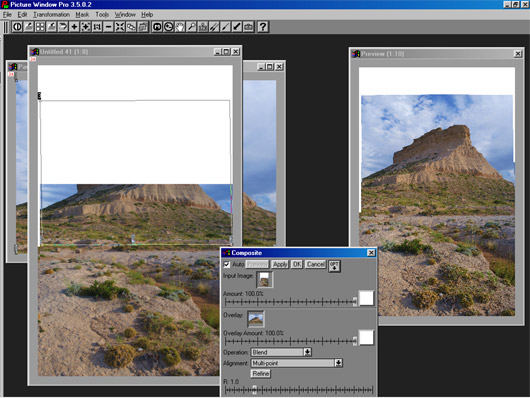Select the magnifier tool icon
The image size is (530, 398).
click(x=191, y=27)
